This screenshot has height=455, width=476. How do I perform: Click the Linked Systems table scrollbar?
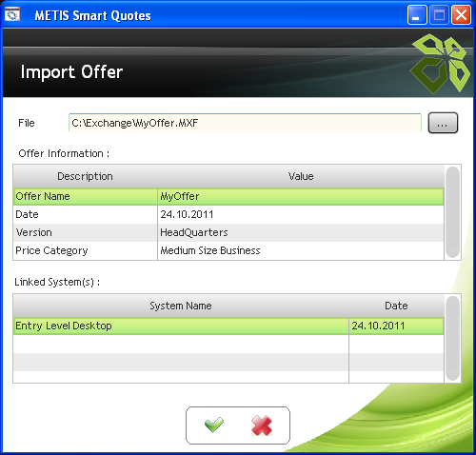coord(452,338)
